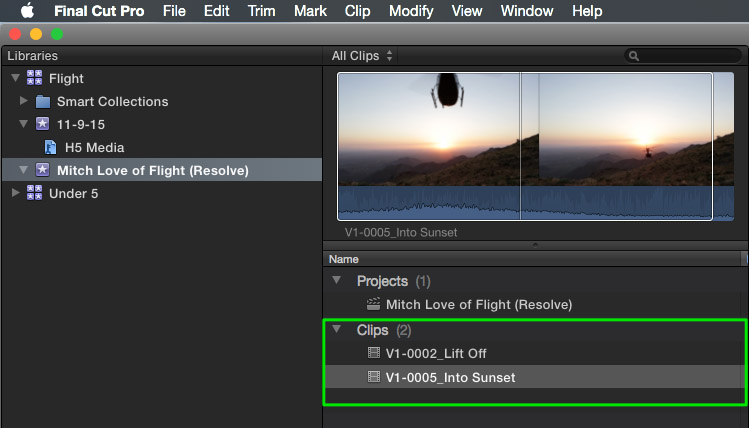Click the Projects group label
Screen dimensions: 749x428
pyautogui.click(x=382, y=281)
